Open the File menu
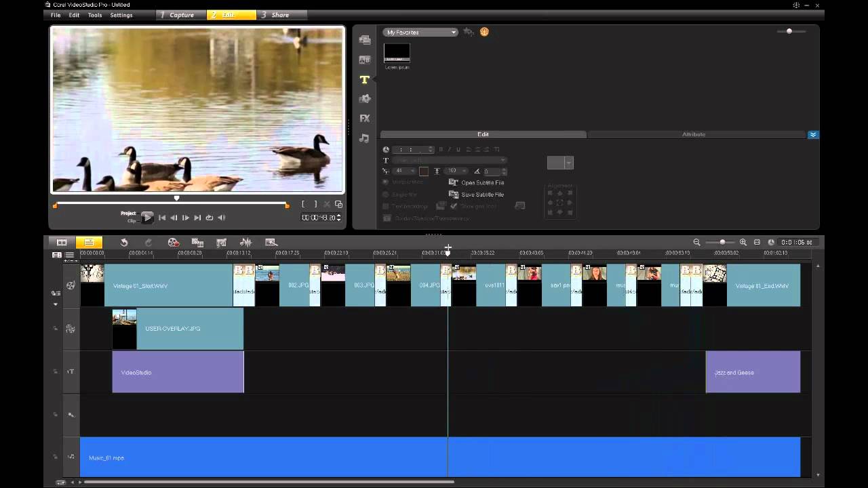This screenshot has height=488, width=868. (x=56, y=15)
